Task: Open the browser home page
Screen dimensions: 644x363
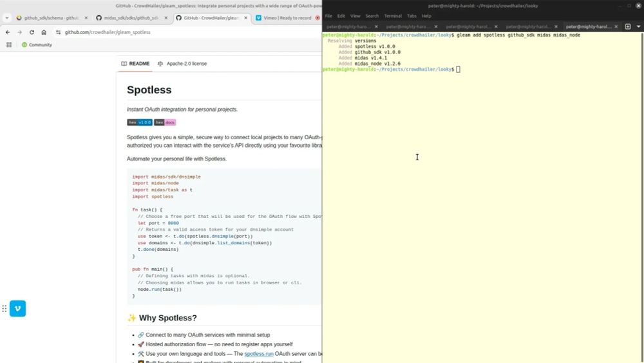Action: (x=44, y=32)
